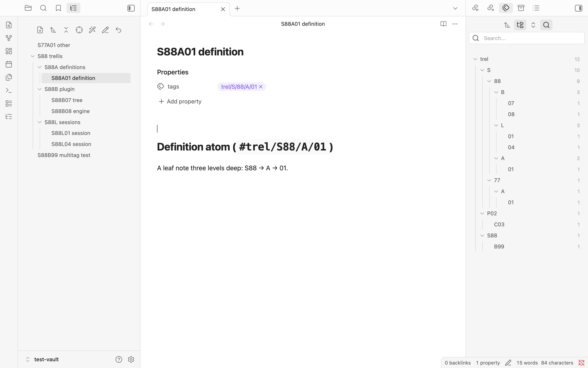Open canvas ribbon icon

coord(9,51)
